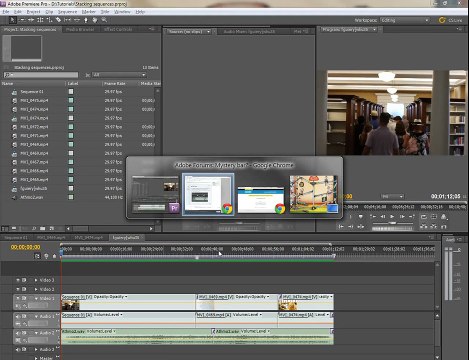Viewport: 469px width, 360px height.
Task: Click the project search field
Action: point(41,75)
